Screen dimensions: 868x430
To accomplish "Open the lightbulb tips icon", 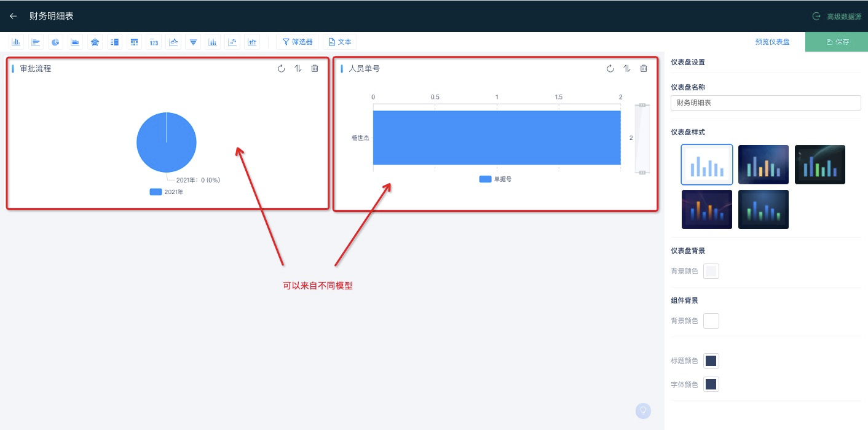I will click(x=643, y=410).
